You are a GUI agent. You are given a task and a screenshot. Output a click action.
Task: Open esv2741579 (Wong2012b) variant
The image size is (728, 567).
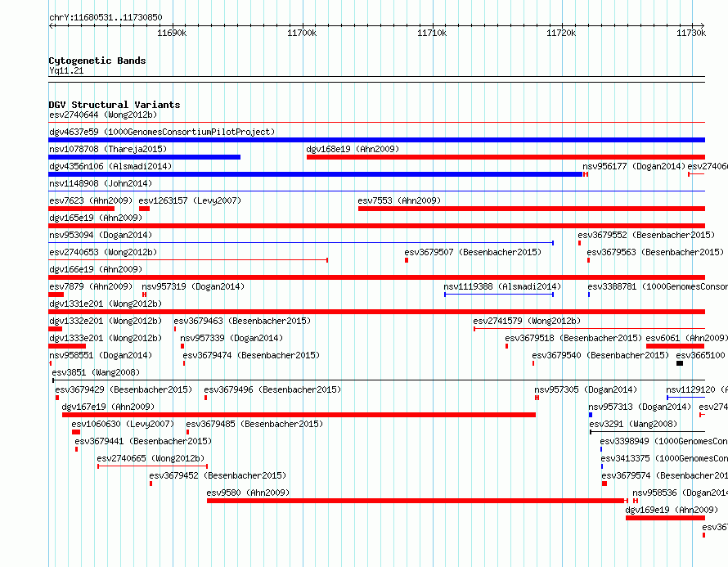pos(527,321)
